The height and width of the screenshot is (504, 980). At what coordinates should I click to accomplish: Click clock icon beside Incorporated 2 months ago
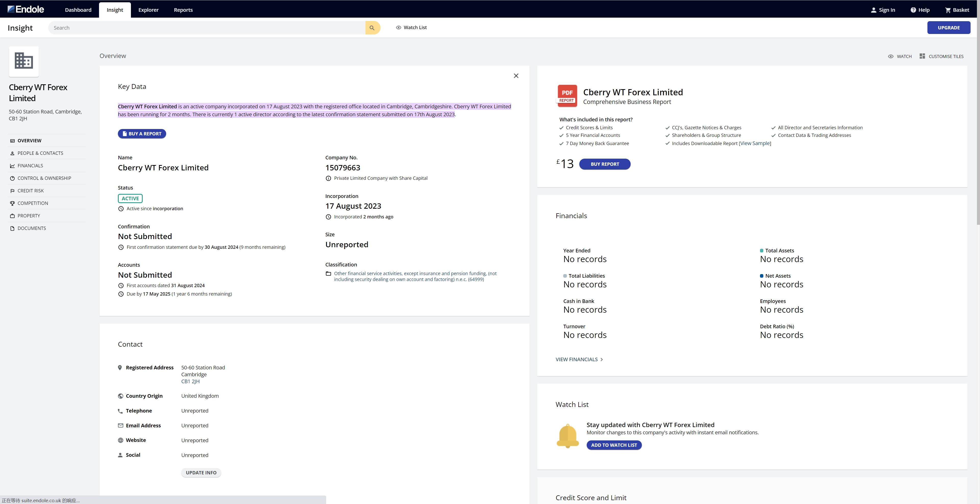tap(328, 217)
